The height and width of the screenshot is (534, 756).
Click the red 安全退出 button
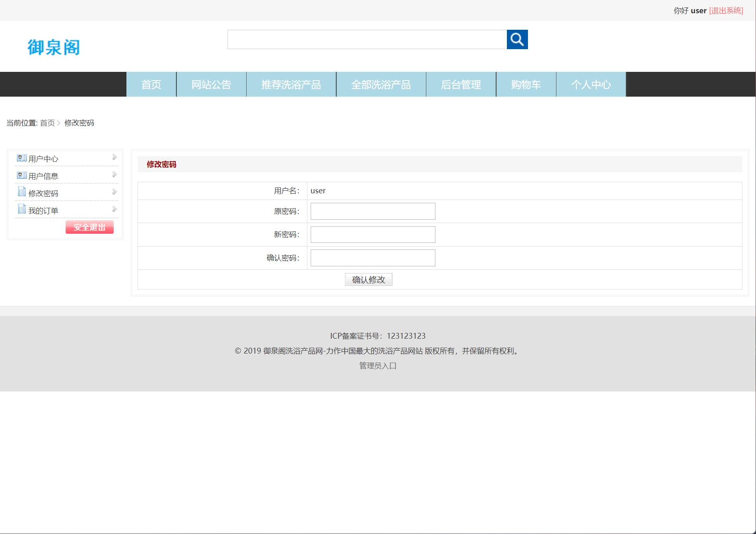pos(89,227)
